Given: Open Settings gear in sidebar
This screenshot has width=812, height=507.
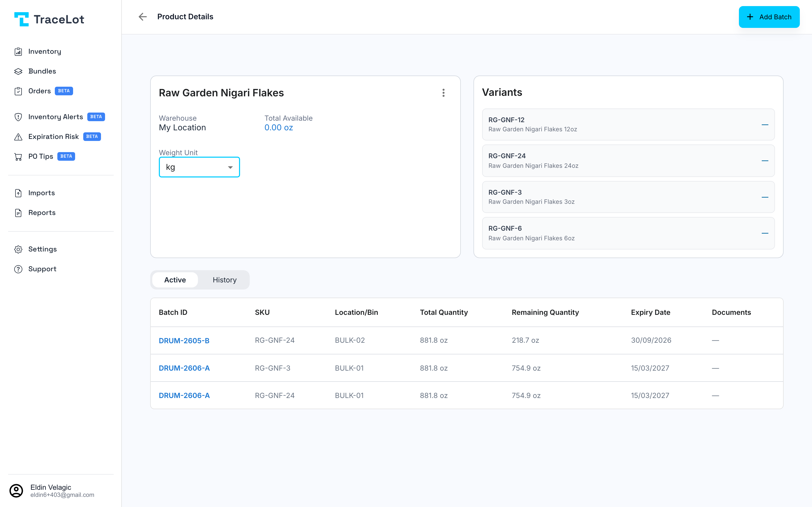Looking at the screenshot, I should pyautogui.click(x=18, y=249).
